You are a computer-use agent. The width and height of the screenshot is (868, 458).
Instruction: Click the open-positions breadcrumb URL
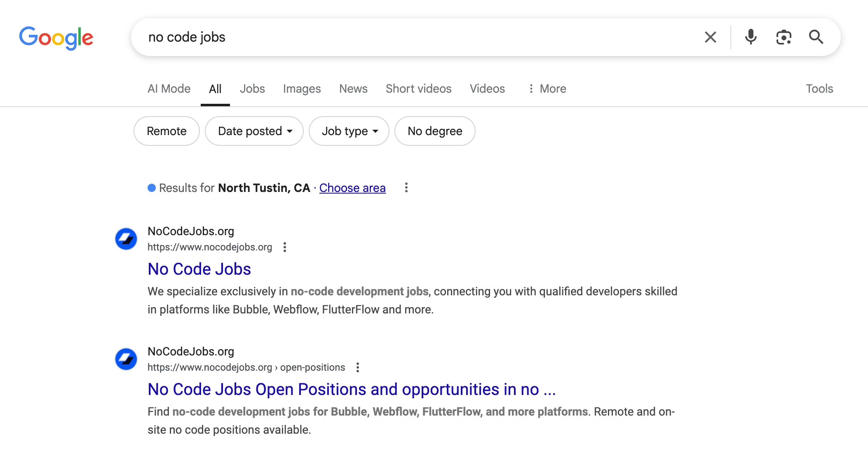point(246,367)
